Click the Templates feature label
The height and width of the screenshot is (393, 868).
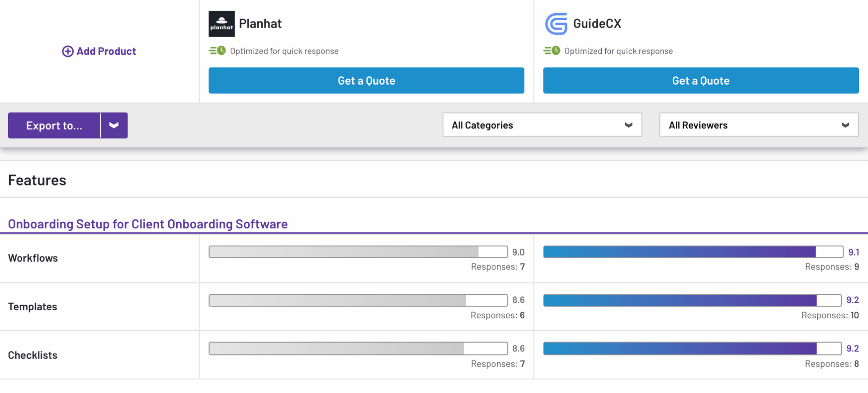[x=33, y=307]
